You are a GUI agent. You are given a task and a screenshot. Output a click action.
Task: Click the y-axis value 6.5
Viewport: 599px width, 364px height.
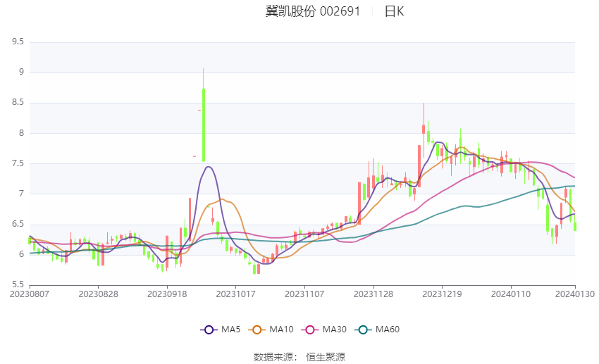(18, 224)
